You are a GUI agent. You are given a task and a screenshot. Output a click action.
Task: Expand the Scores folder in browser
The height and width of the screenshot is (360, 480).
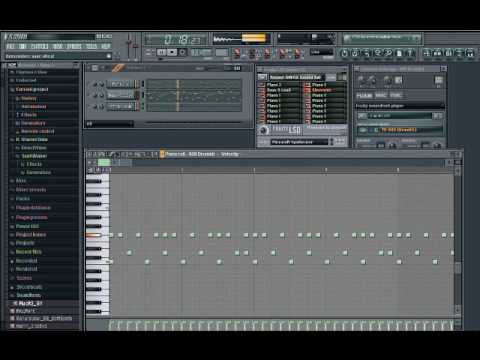click(x=24, y=278)
